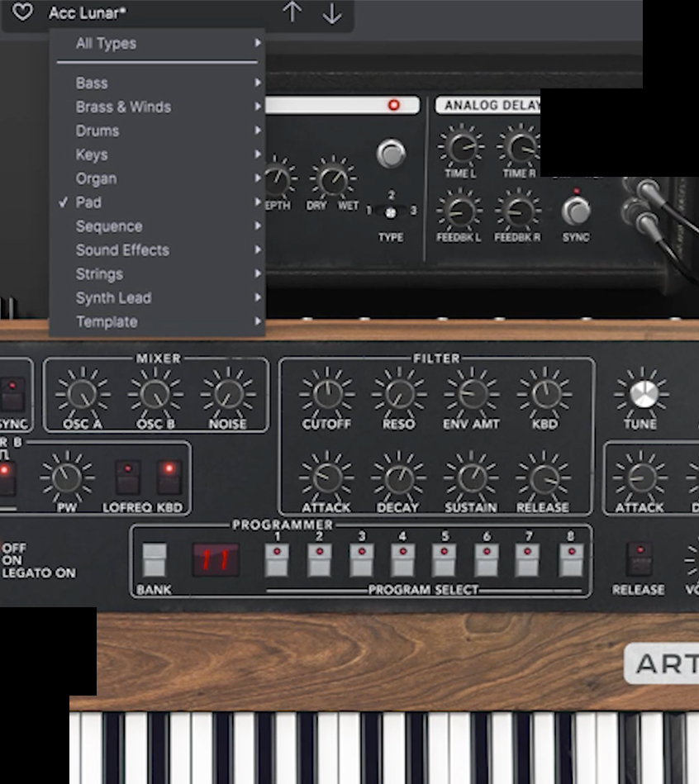Adjust the Filter Sustain knob
The height and width of the screenshot is (784, 699).
pos(471,478)
